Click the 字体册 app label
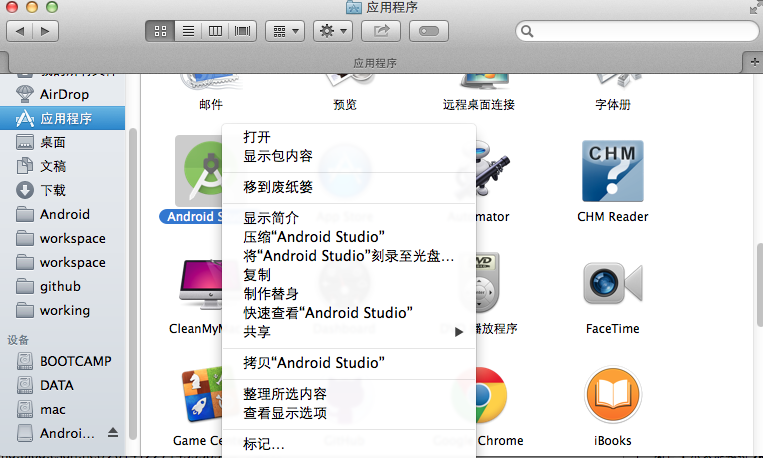 pyautogui.click(x=613, y=105)
